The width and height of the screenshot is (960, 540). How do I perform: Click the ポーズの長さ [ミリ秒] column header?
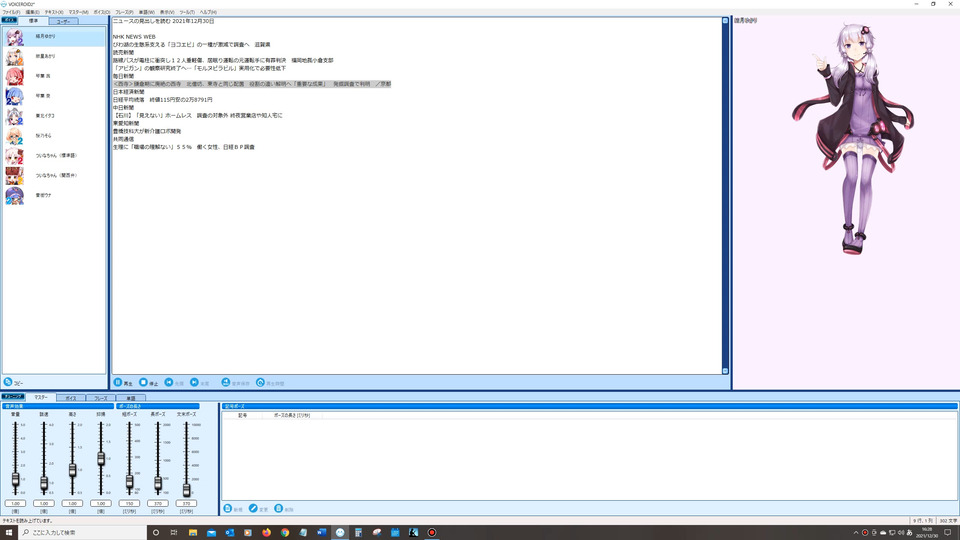pos(292,416)
